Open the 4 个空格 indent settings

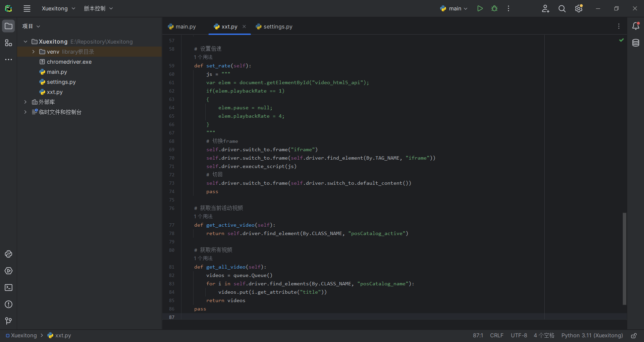pyautogui.click(x=544, y=335)
